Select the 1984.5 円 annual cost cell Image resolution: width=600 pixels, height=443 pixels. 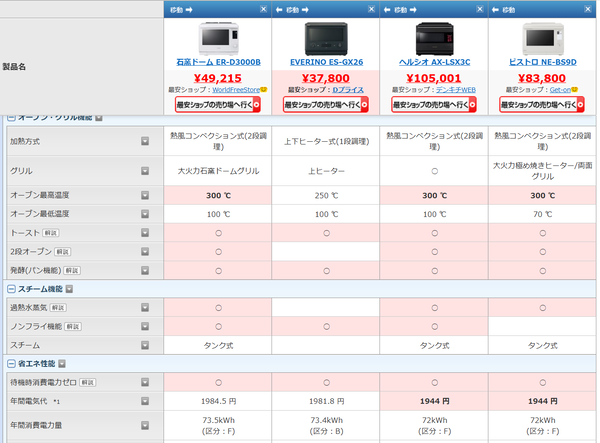[x=218, y=401]
